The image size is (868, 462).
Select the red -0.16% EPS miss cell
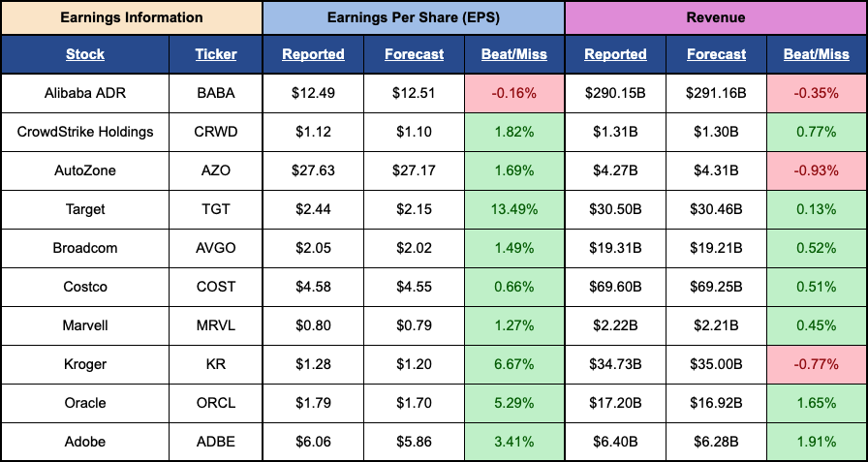(x=513, y=93)
